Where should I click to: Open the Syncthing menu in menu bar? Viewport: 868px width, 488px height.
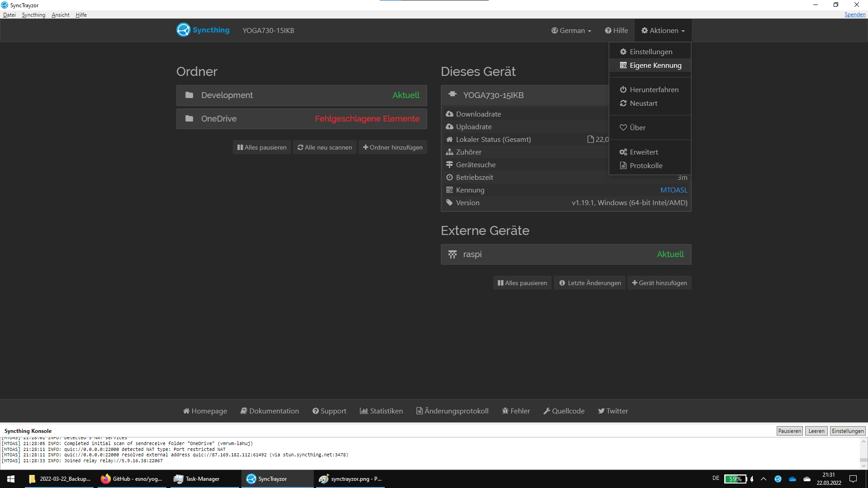(33, 15)
